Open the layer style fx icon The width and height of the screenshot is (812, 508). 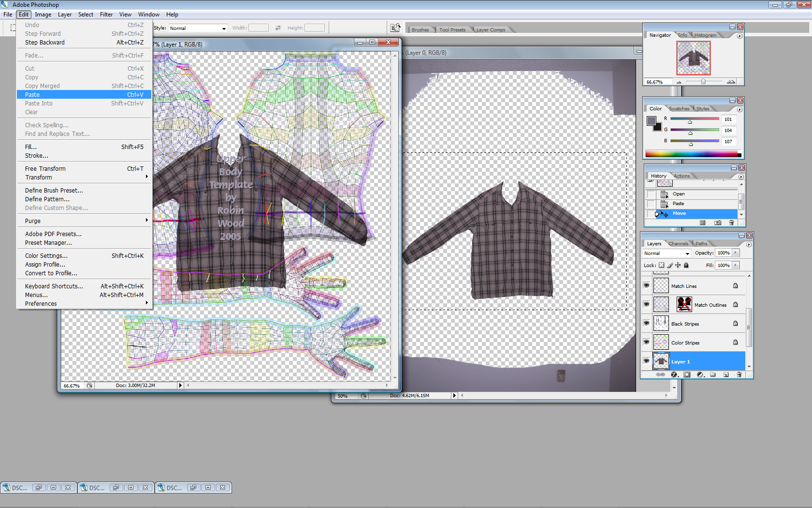[x=674, y=374]
